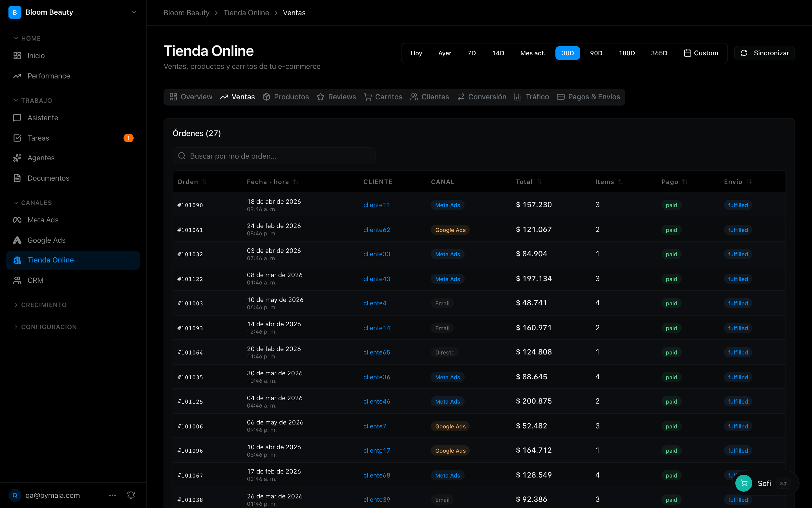Focus the Buscar por nro de orden field
Viewport: 812px width, 508px height.
point(274,156)
